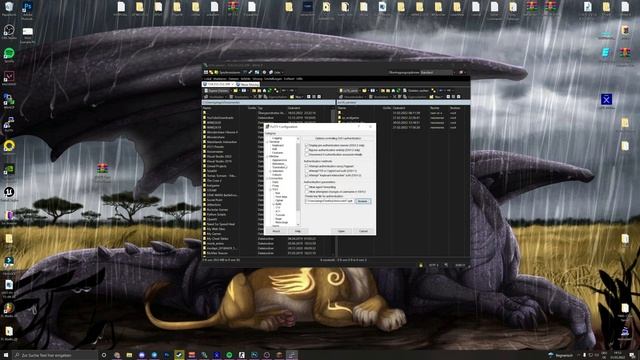Tick 'Display pre-authentication banner' checkbox
The height and width of the screenshot is (360, 640).
tap(307, 145)
